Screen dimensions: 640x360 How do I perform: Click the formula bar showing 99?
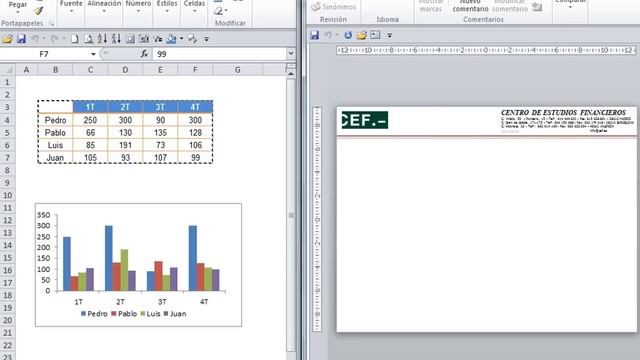coord(220,54)
